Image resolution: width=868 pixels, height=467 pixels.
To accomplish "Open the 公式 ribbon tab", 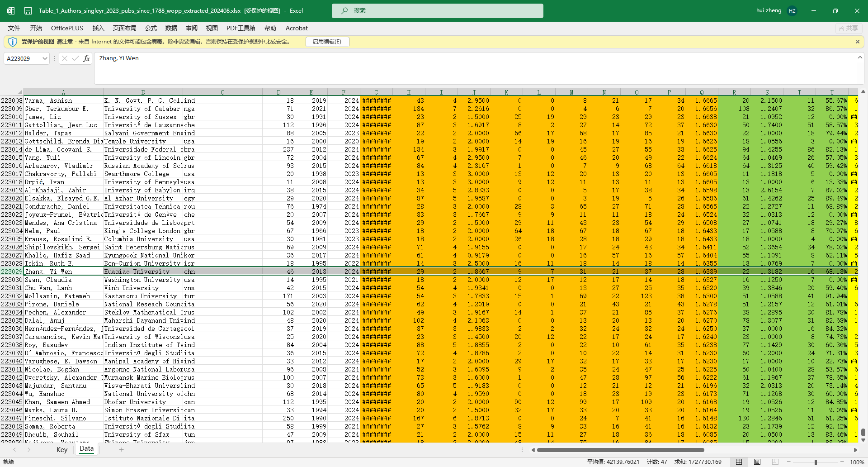I will pyautogui.click(x=151, y=28).
